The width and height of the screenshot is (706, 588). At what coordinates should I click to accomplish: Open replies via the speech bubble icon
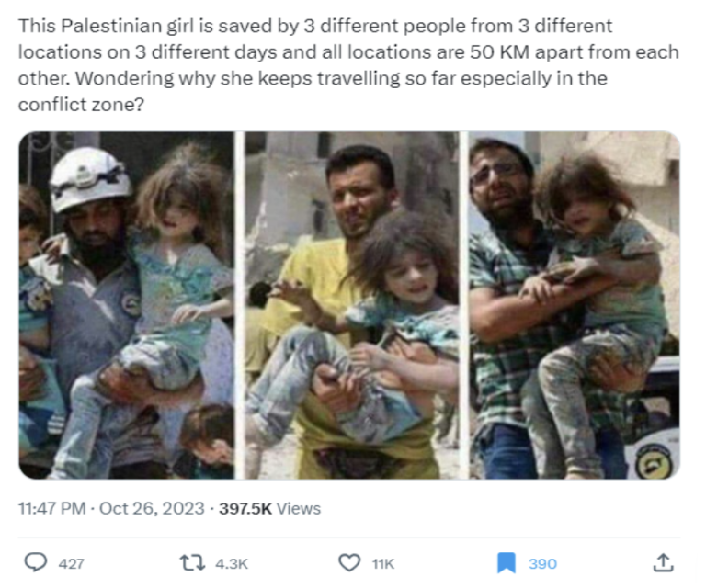click(x=35, y=562)
